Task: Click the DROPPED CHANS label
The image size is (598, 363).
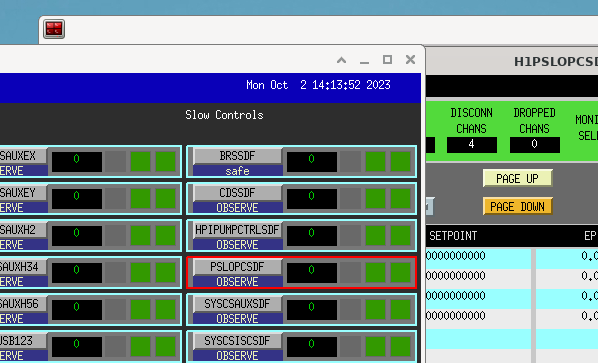Action: click(x=534, y=120)
